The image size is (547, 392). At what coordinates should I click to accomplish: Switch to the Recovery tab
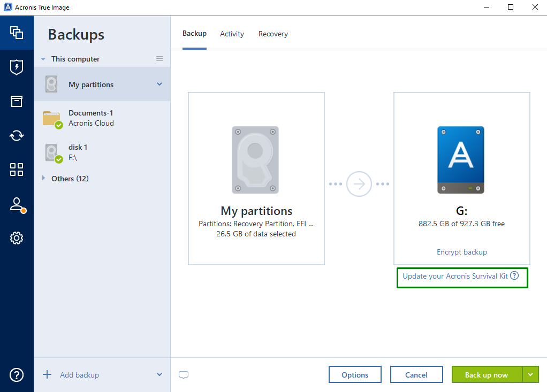[273, 33]
